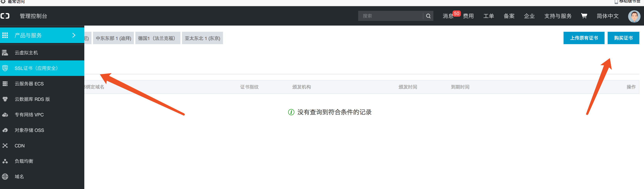The width and height of the screenshot is (644, 189).
Task: Open 云服务器 ECS sidebar item
Action: [42, 84]
